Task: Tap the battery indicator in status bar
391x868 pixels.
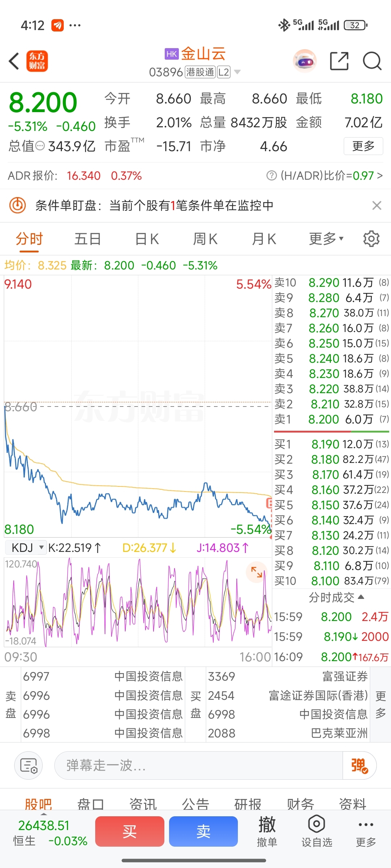Action: [x=356, y=25]
